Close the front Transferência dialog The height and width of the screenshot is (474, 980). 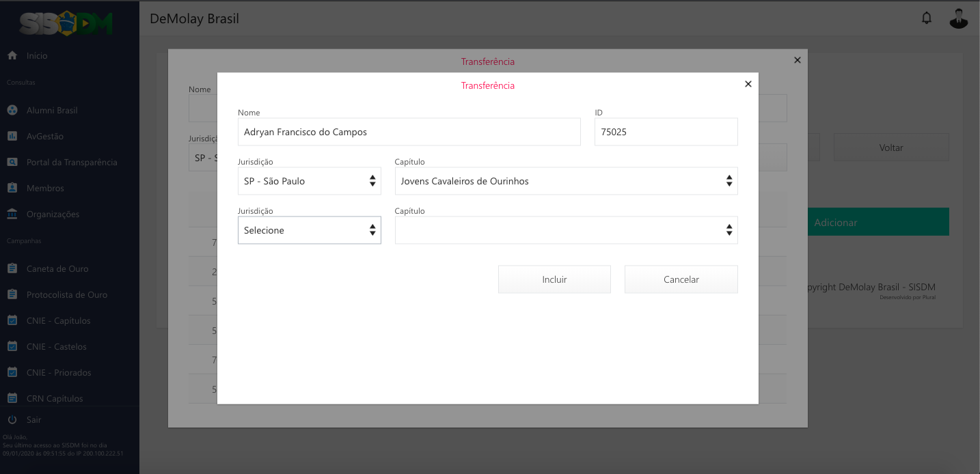coord(748,84)
